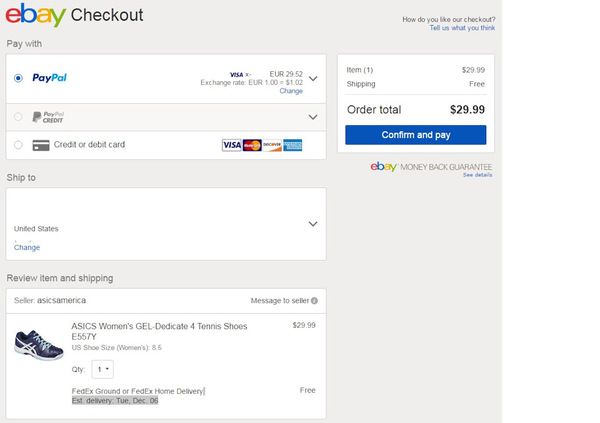Expand the PayPal Credit chevron
The width and height of the screenshot is (600, 423).
(x=313, y=117)
